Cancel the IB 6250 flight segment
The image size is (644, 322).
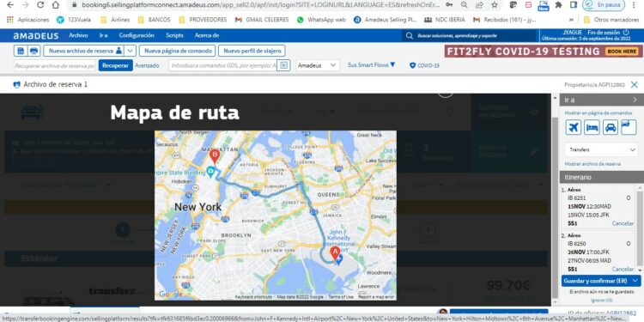(x=623, y=269)
